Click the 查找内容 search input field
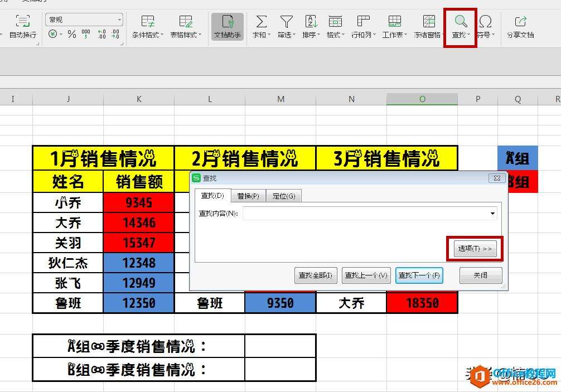This screenshot has width=561, height=392. [365, 214]
